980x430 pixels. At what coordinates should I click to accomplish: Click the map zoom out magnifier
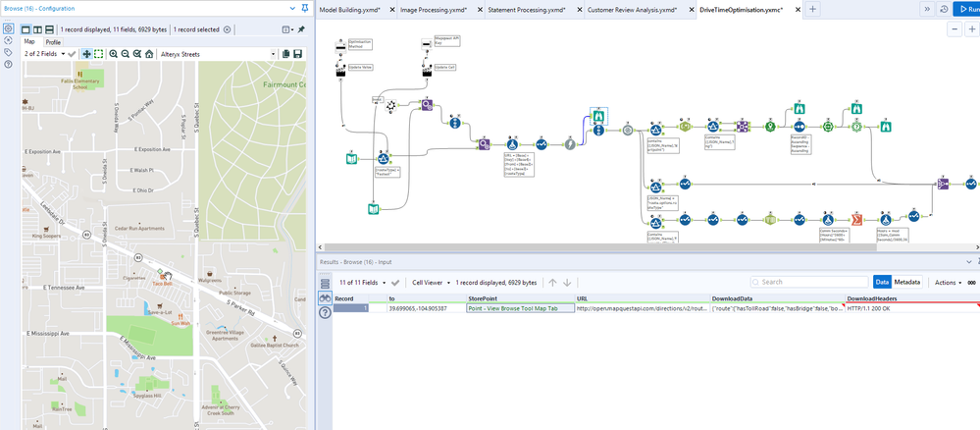[x=126, y=54]
